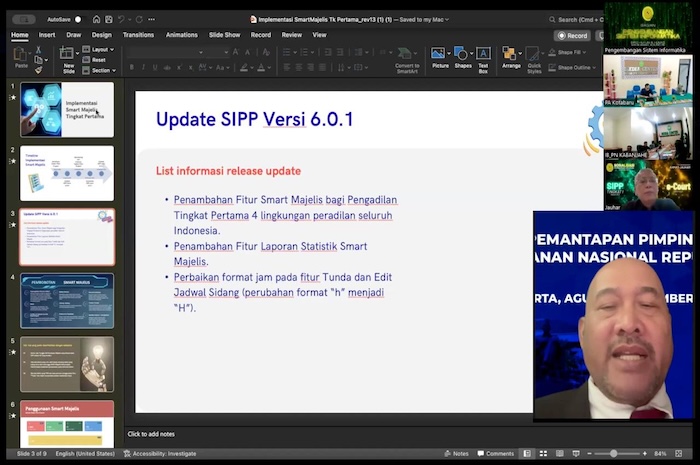The image size is (700, 465).
Task: Insert a Text Box
Action: point(483,58)
